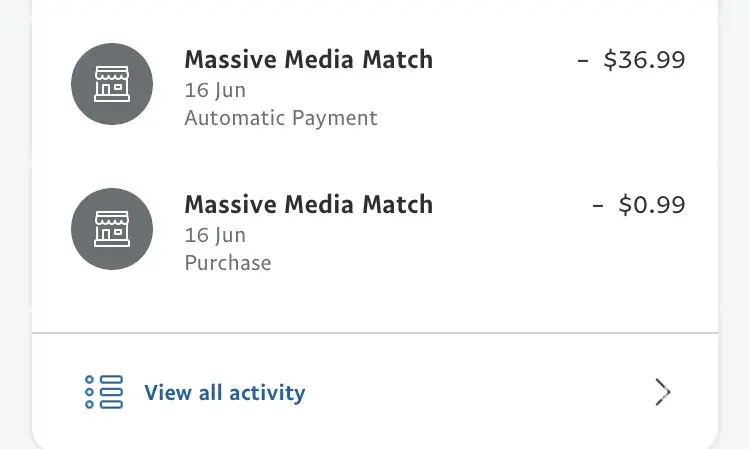Click the $0.99 amount
This screenshot has width=750, height=449.
tap(652, 205)
